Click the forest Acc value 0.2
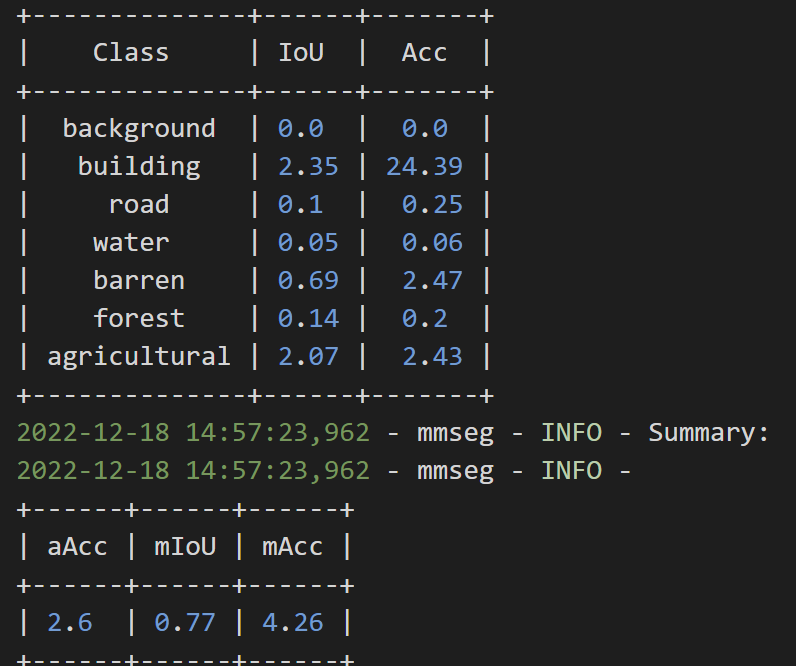Image resolution: width=796 pixels, height=666 pixels. [x=424, y=318]
